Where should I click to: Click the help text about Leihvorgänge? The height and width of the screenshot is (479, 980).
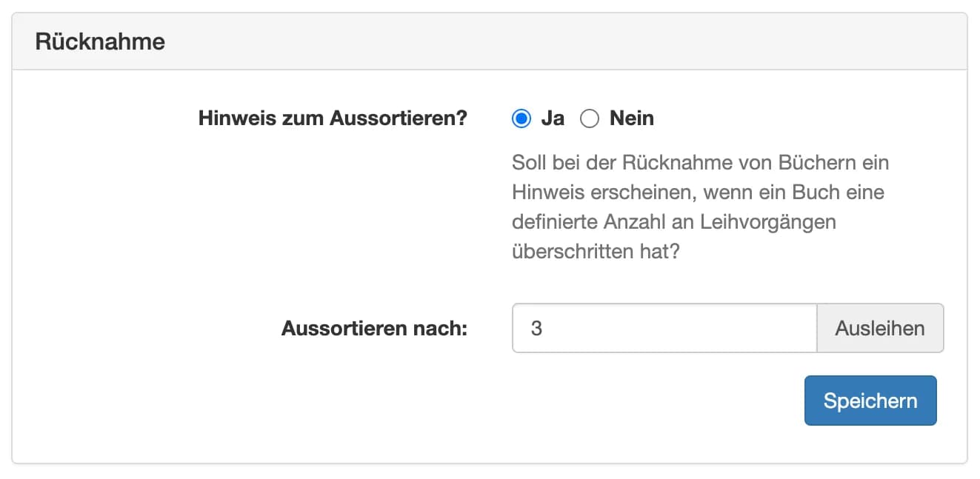pos(700,207)
